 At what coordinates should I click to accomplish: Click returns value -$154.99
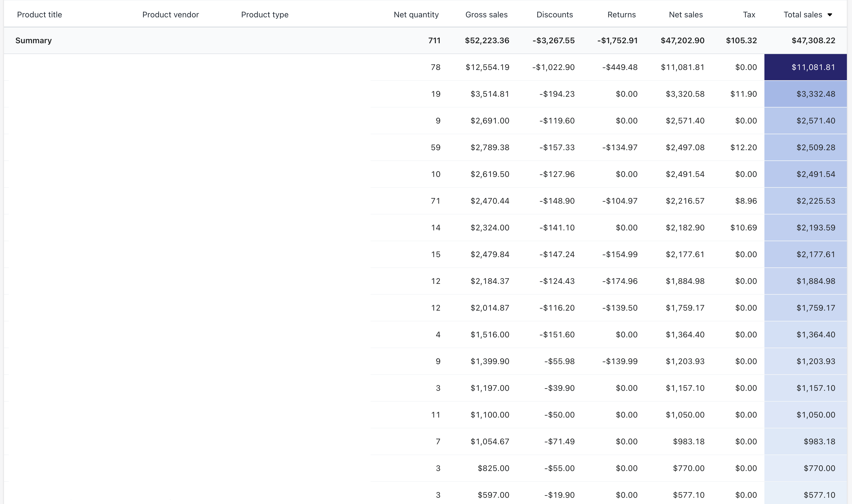click(620, 254)
